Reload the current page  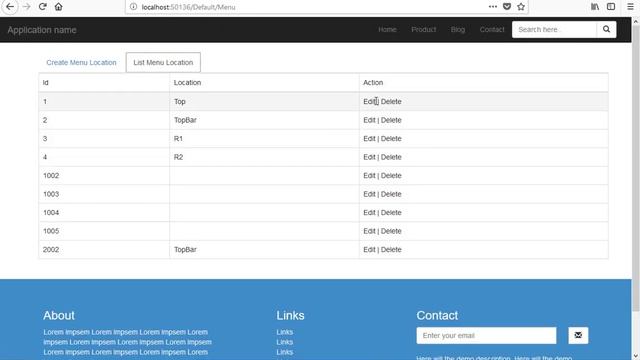pos(42,7)
